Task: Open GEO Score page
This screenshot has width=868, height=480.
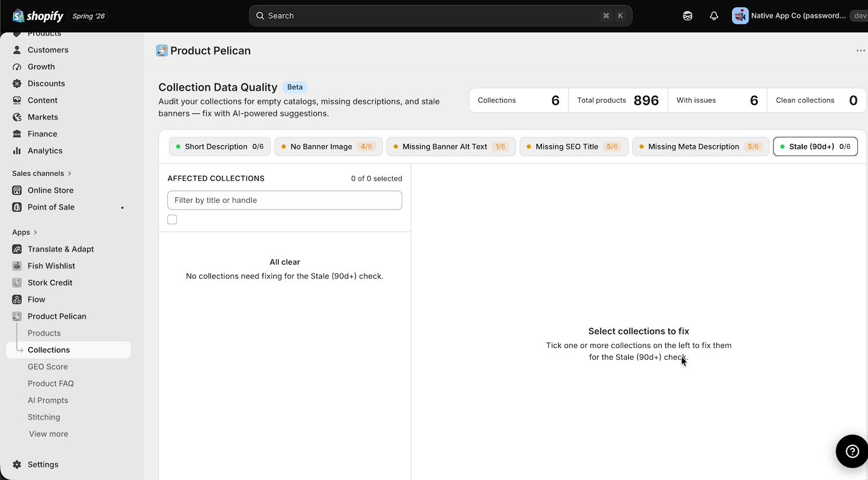Action: [x=47, y=367]
